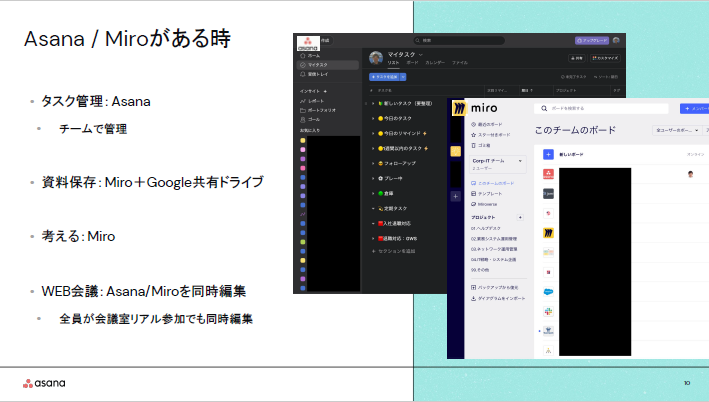Click the アップグレード button in Asana

coord(592,40)
